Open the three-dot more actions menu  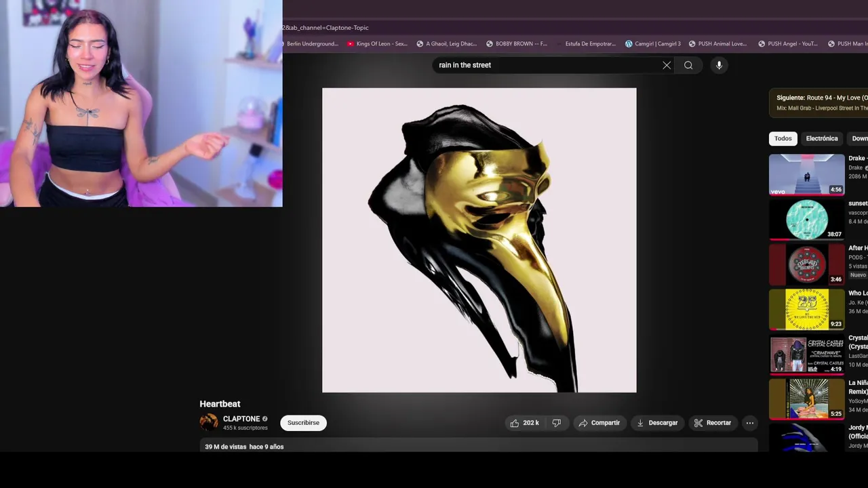click(750, 423)
